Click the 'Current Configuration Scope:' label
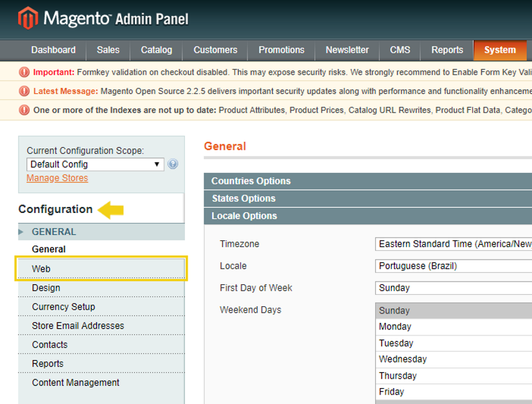 (85, 150)
